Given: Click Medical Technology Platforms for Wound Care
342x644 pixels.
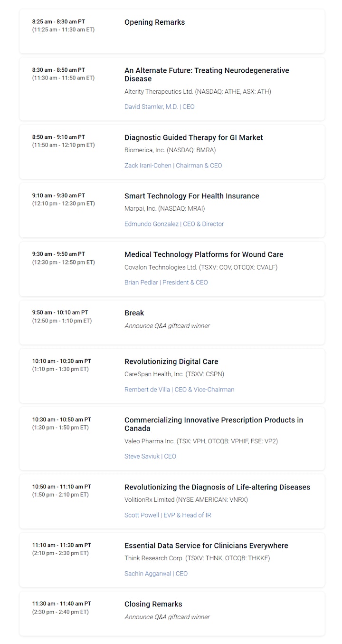Looking at the screenshot, I should (x=204, y=254).
